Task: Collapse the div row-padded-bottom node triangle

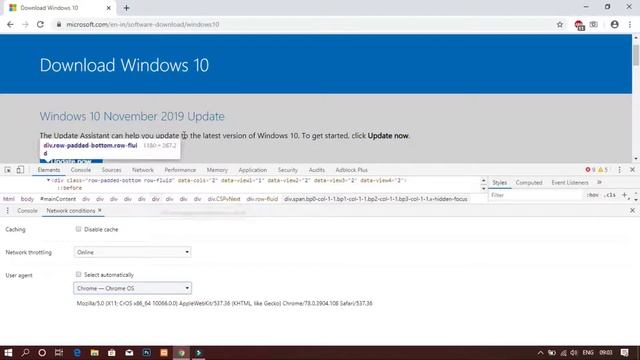Action: pyautogui.click(x=48, y=180)
